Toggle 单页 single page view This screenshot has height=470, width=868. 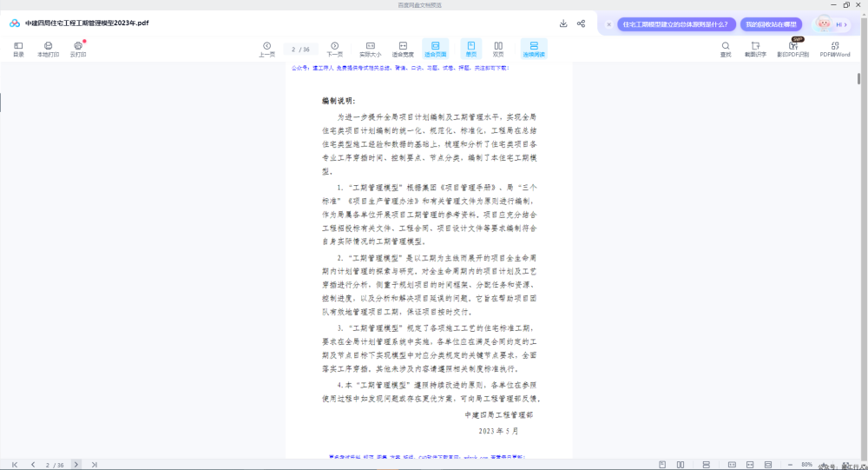coord(471,49)
